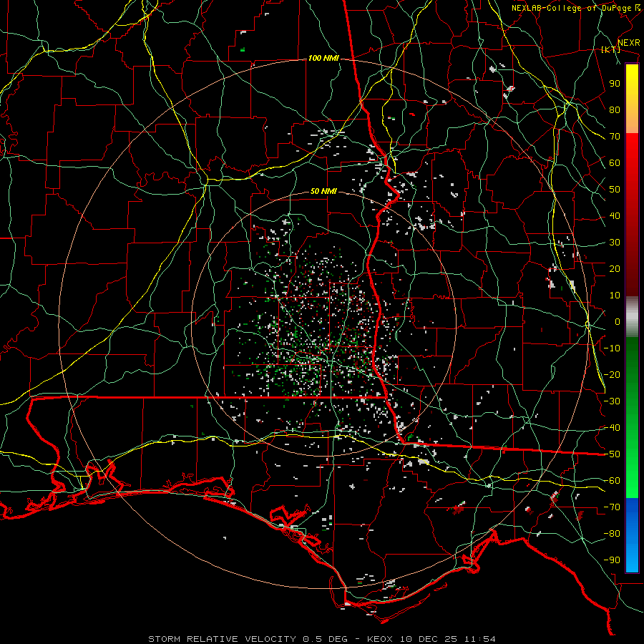
Task: Click the 50 NMI range ring label
Action: click(x=323, y=191)
